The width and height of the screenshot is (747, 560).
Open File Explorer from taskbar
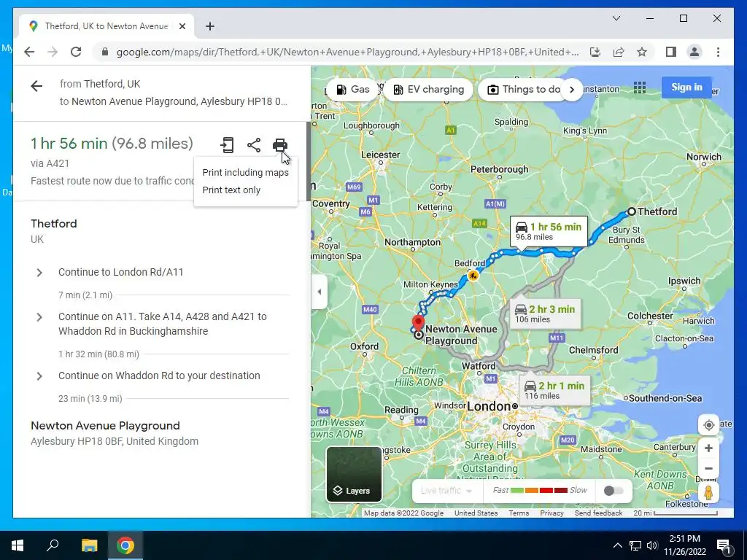pyautogui.click(x=89, y=545)
